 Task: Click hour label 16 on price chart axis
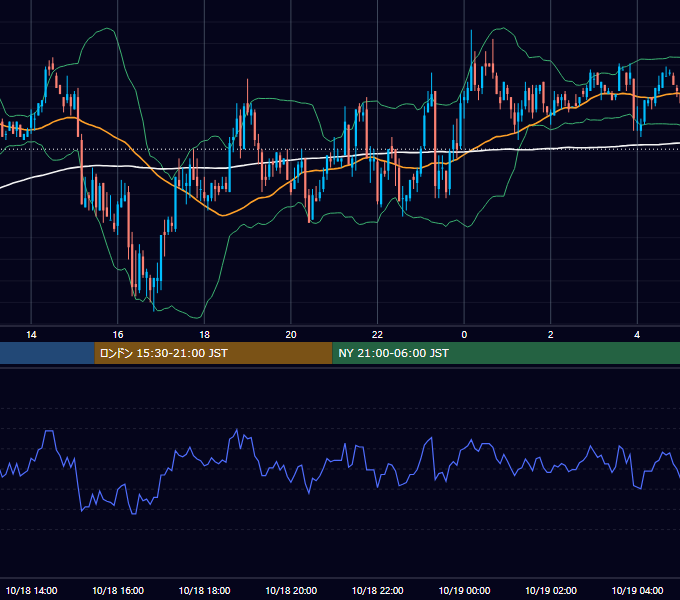[118, 335]
